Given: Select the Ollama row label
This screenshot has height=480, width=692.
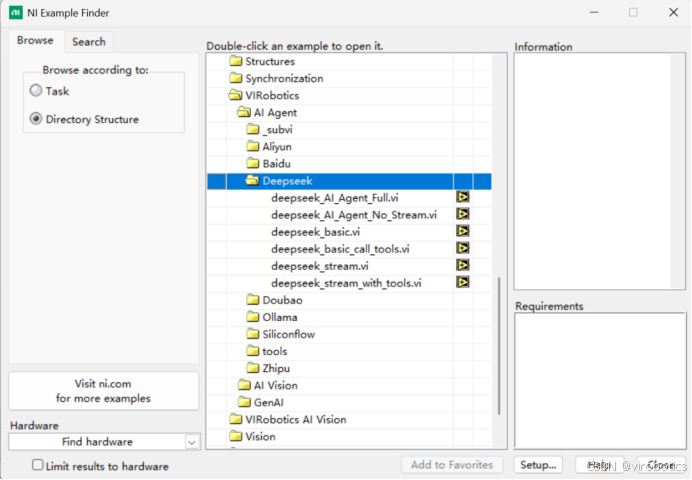Looking at the screenshot, I should click(x=280, y=317).
